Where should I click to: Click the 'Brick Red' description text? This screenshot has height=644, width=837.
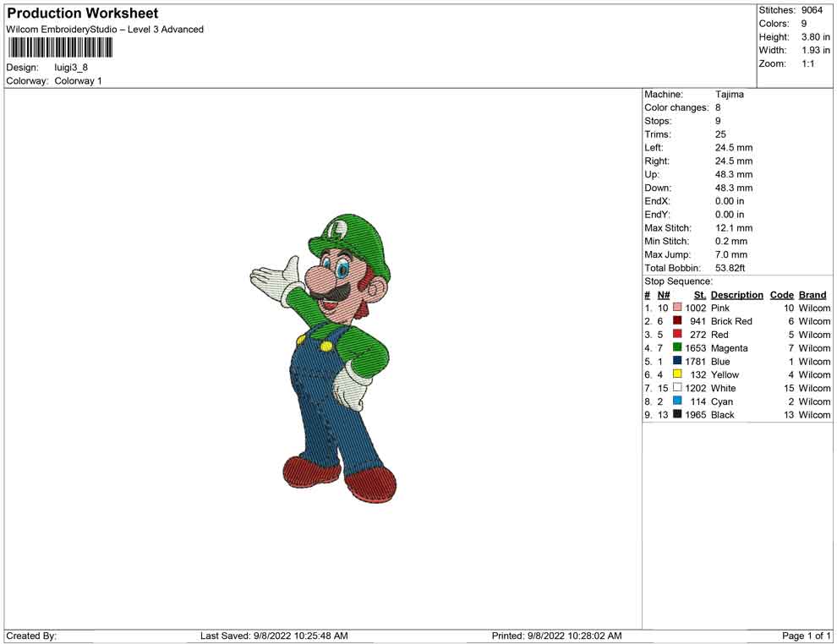pos(731,321)
